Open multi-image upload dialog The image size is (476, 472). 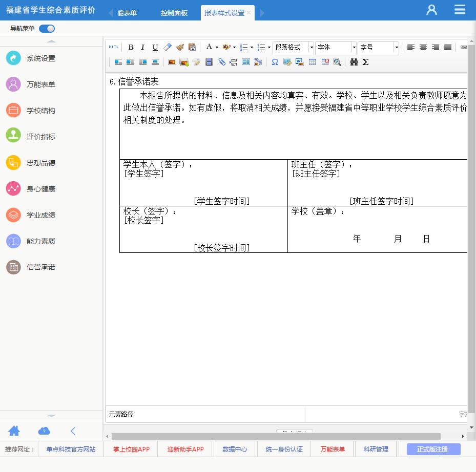pos(184,62)
